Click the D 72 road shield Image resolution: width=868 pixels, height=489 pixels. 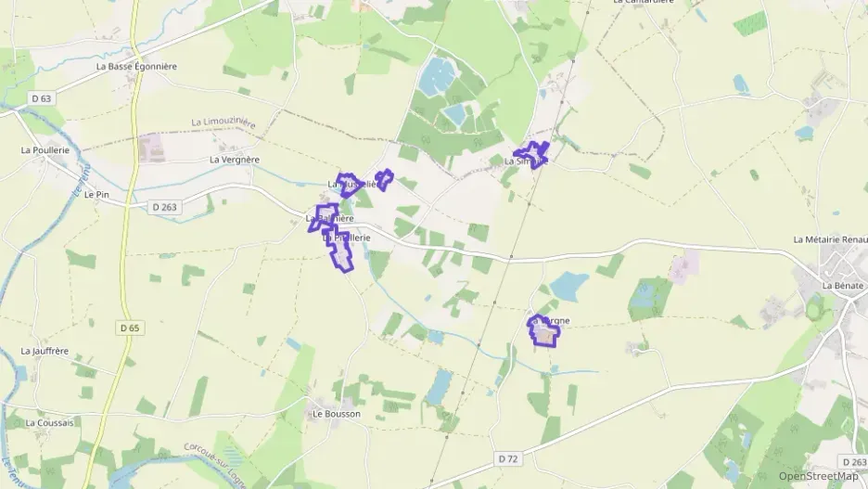point(507,458)
